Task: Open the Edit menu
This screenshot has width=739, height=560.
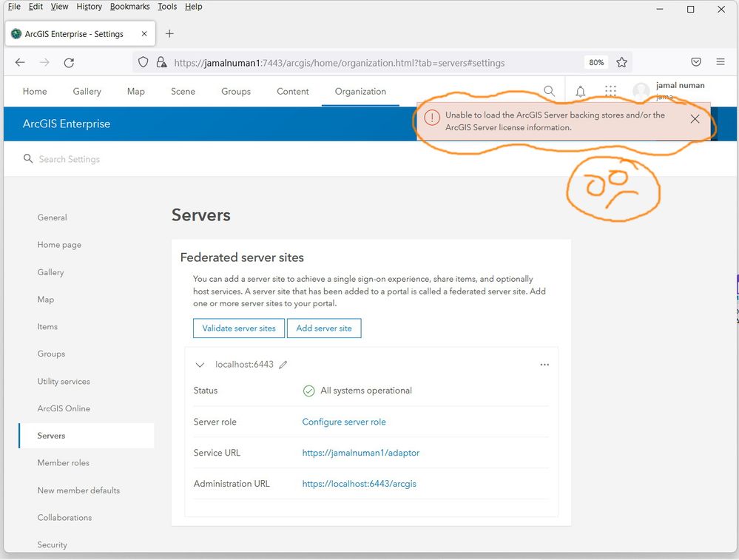Action: [x=36, y=7]
